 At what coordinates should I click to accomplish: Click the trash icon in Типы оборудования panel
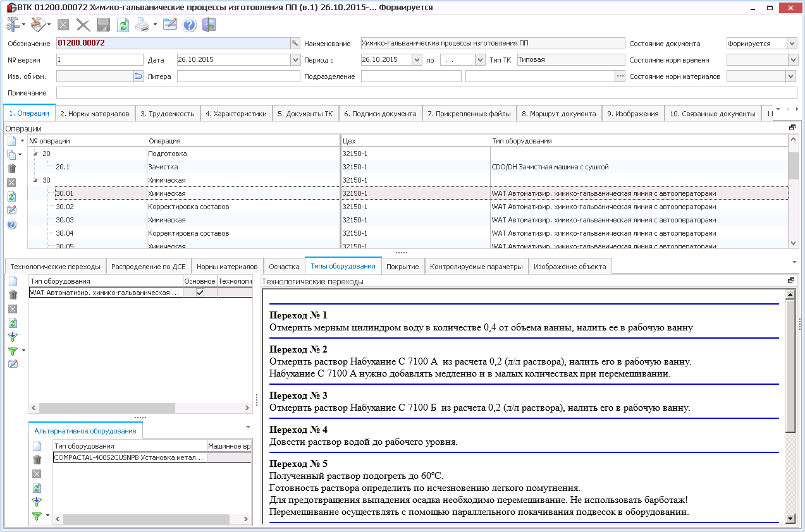click(13, 295)
